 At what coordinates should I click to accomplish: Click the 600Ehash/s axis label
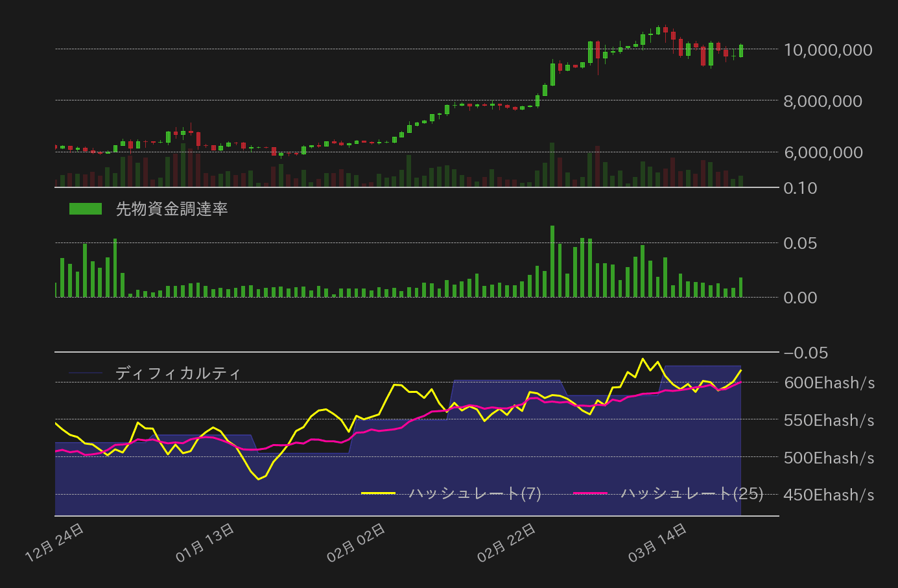[829, 383]
